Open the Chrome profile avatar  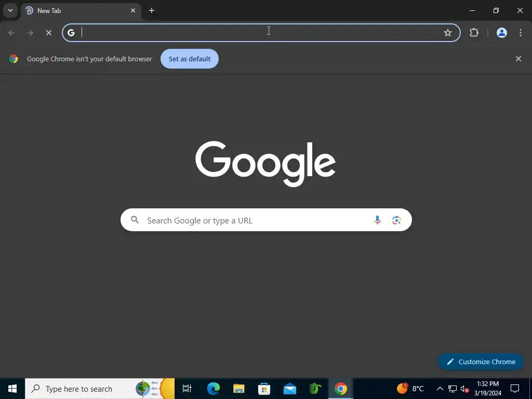(x=502, y=33)
